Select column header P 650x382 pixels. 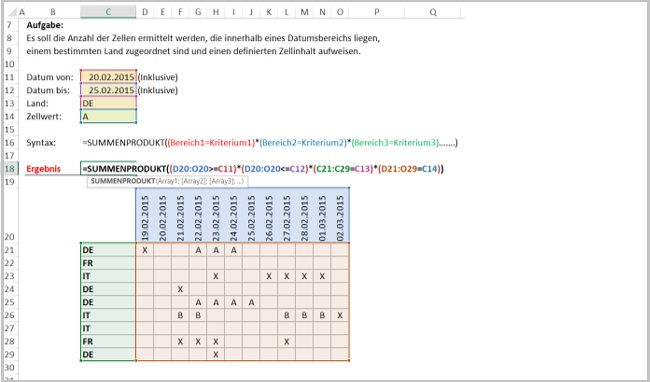[x=376, y=12]
